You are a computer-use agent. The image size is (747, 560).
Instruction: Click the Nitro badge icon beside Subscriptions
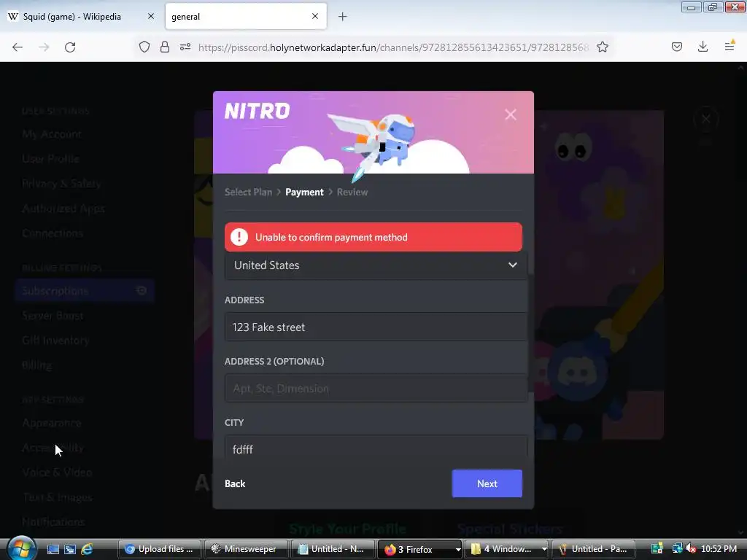(142, 290)
